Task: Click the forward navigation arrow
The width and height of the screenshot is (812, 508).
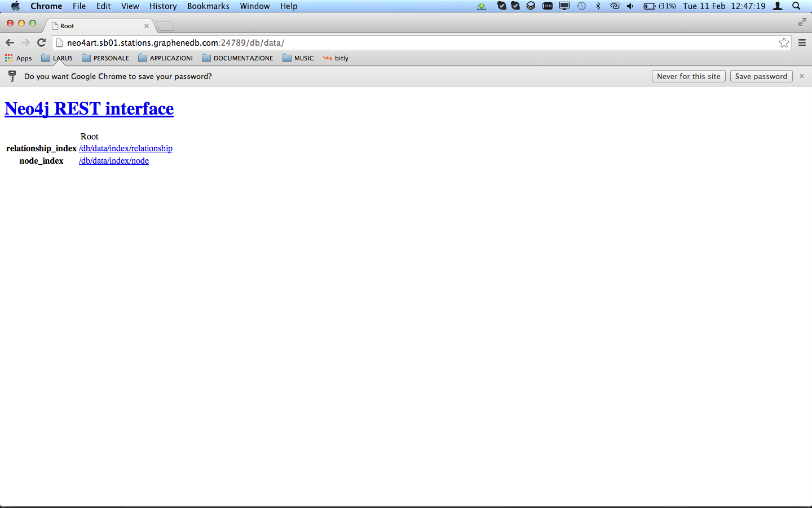Action: coord(25,43)
